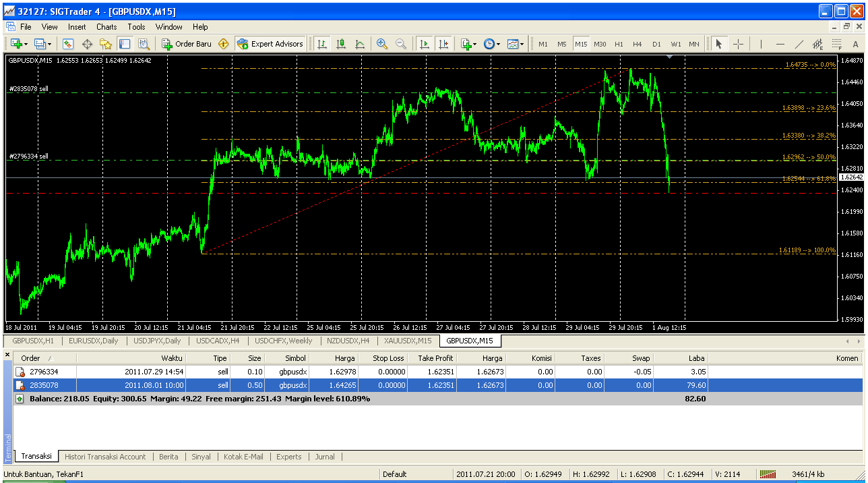Toggle the Expert Advisors button
The height and width of the screenshot is (483, 868).
[x=270, y=44]
